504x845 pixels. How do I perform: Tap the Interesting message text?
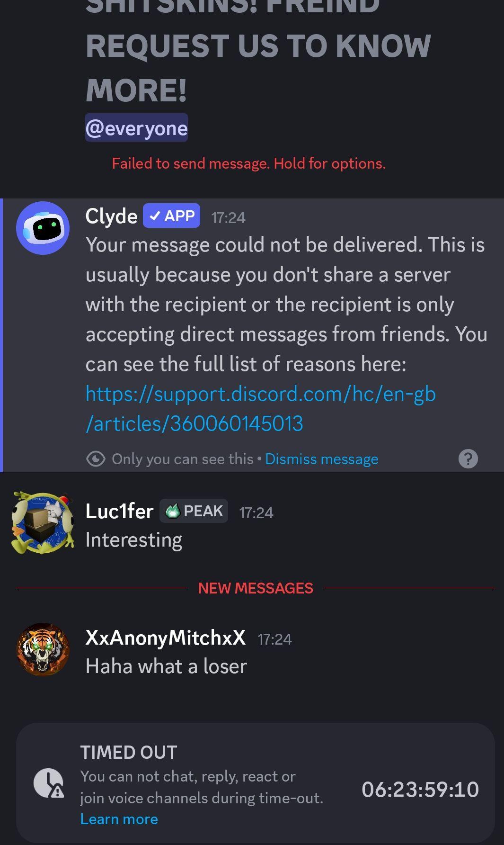coord(134,540)
